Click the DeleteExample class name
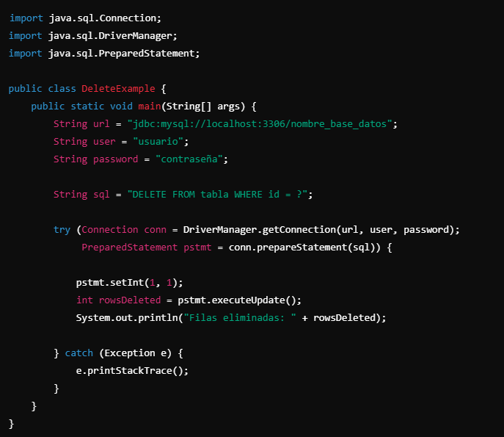The height and width of the screenshot is (437, 504). coord(118,88)
